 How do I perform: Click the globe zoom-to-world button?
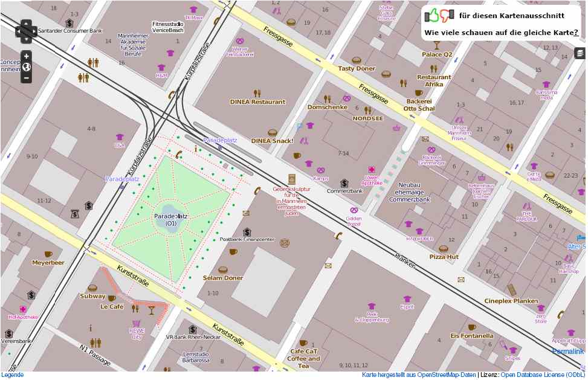(26, 67)
